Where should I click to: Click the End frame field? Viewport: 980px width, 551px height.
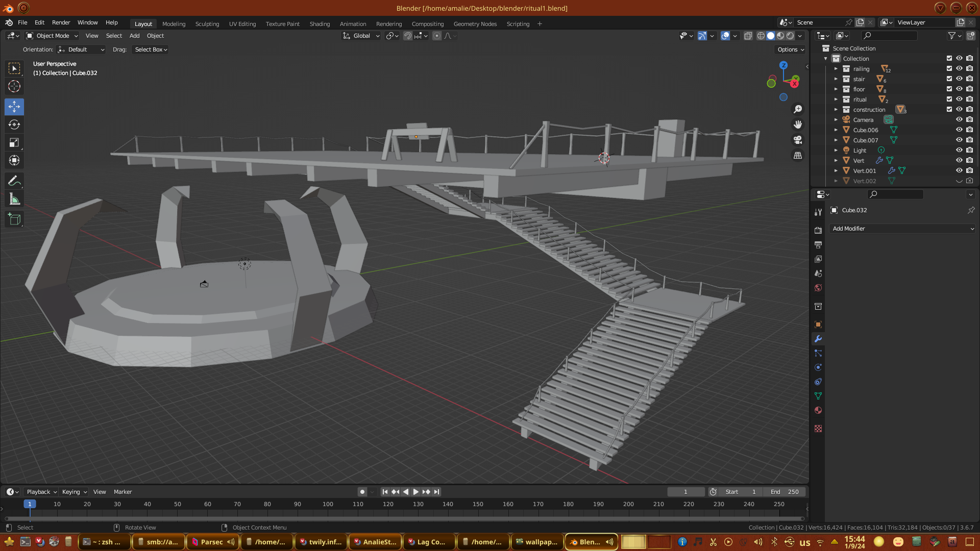tap(785, 492)
